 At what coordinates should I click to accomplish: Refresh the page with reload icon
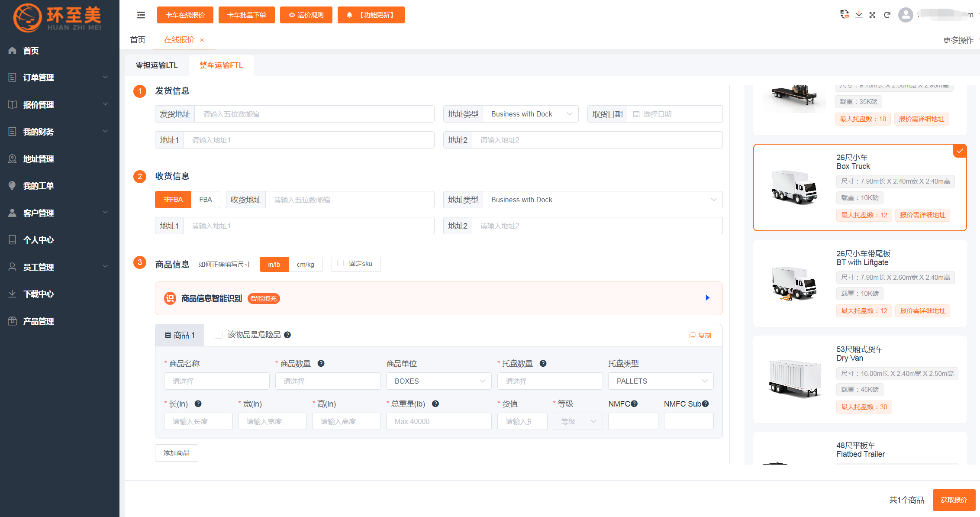click(x=887, y=15)
